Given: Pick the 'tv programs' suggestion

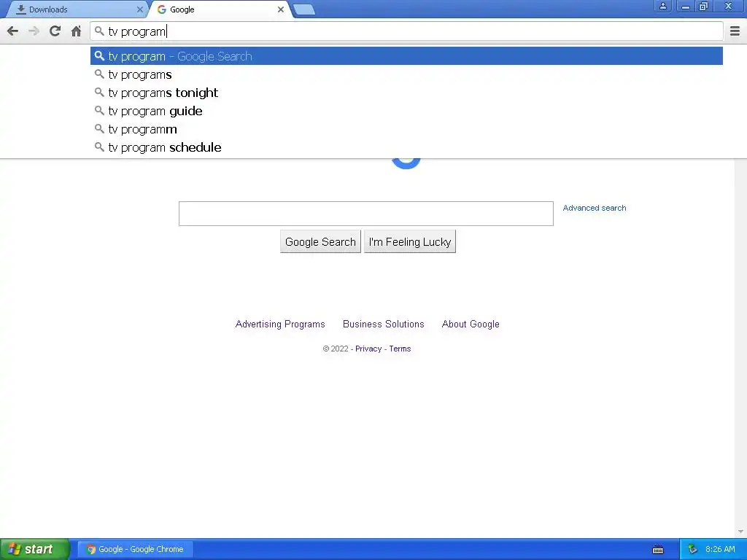Looking at the screenshot, I should tap(406, 74).
